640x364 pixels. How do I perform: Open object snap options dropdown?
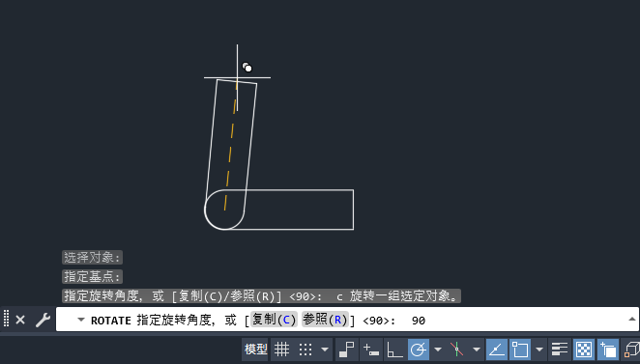pyautogui.click(x=539, y=350)
